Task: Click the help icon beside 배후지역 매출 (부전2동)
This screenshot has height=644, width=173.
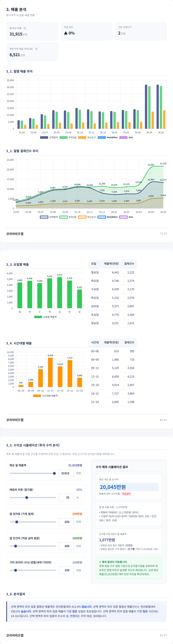Action: 36,49
